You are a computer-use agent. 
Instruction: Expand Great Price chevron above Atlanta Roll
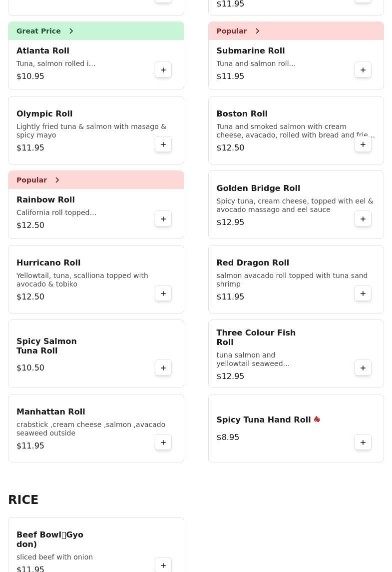71,31
